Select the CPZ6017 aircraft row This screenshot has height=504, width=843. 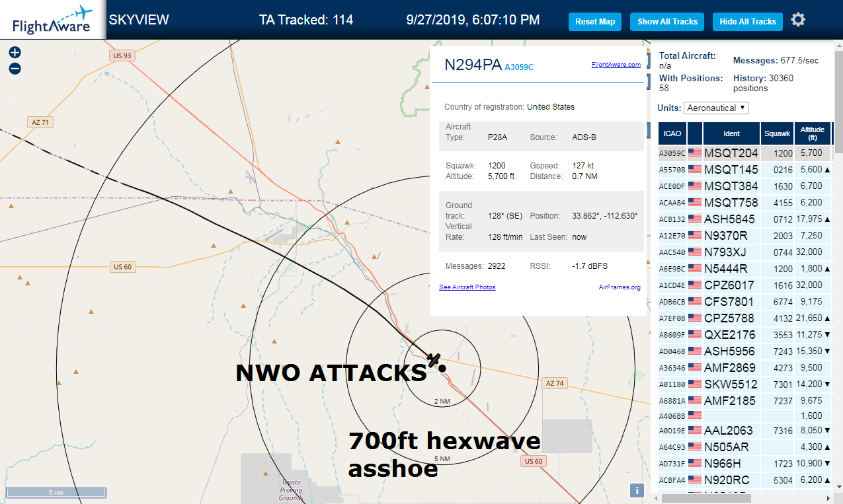[x=744, y=285]
